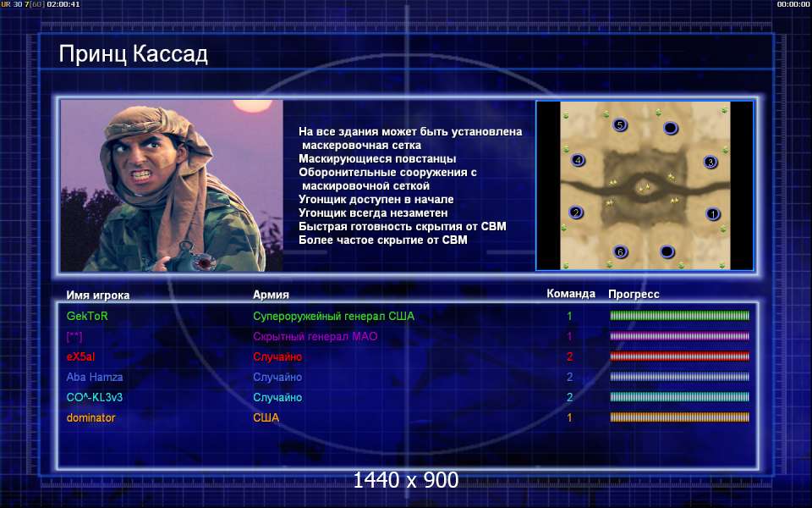Click "Маскирующиеся повстанцы" ability line
The height and width of the screenshot is (508, 812).
coord(377,158)
